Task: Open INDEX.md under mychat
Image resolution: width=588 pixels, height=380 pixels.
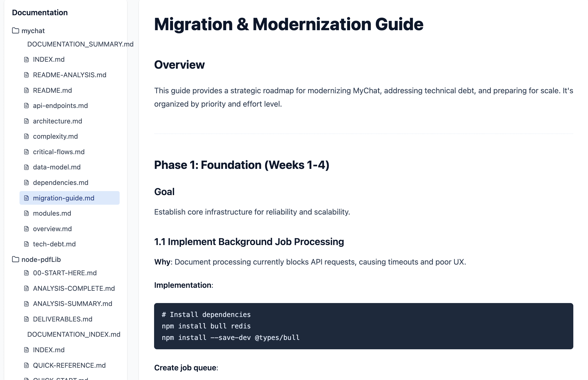Action: click(69, 59)
